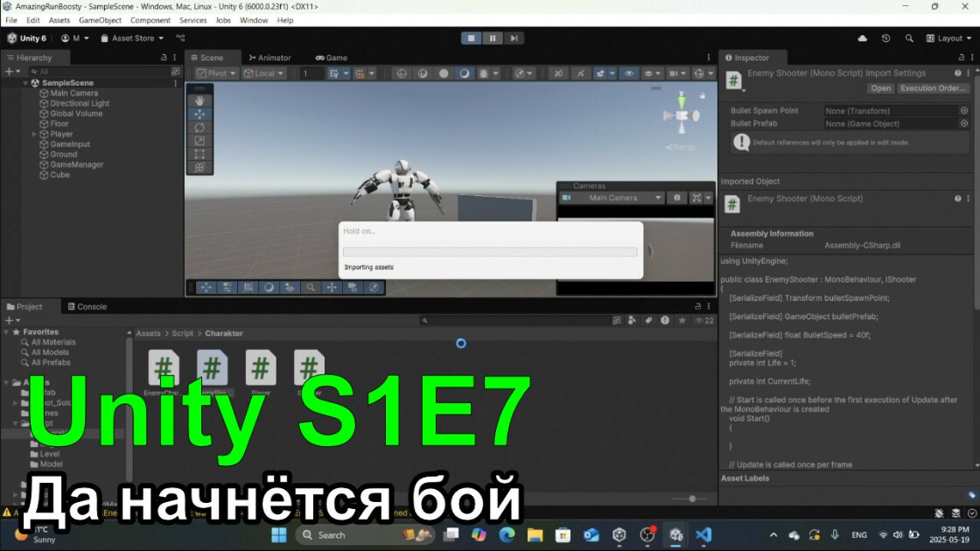Open Inspector help icon for Enemy Shooter
This screenshot has height=551, width=980.
tap(957, 73)
